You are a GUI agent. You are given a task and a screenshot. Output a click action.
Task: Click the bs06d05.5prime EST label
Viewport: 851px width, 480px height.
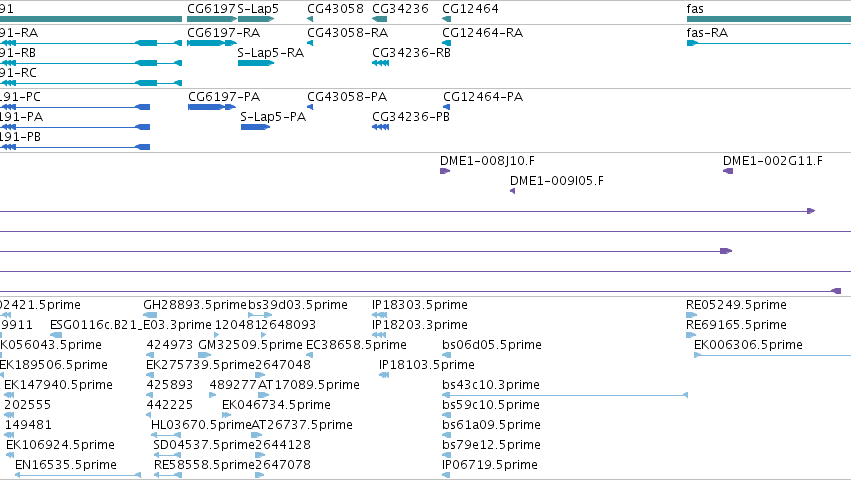[492, 345]
